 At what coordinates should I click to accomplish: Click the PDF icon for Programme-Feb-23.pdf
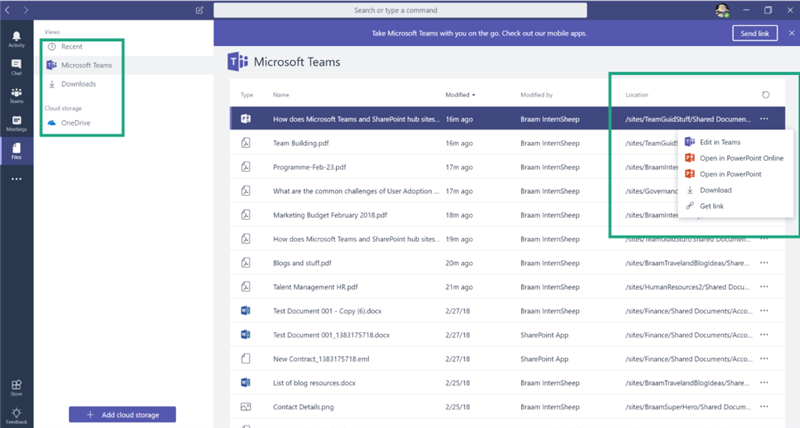coord(245,167)
